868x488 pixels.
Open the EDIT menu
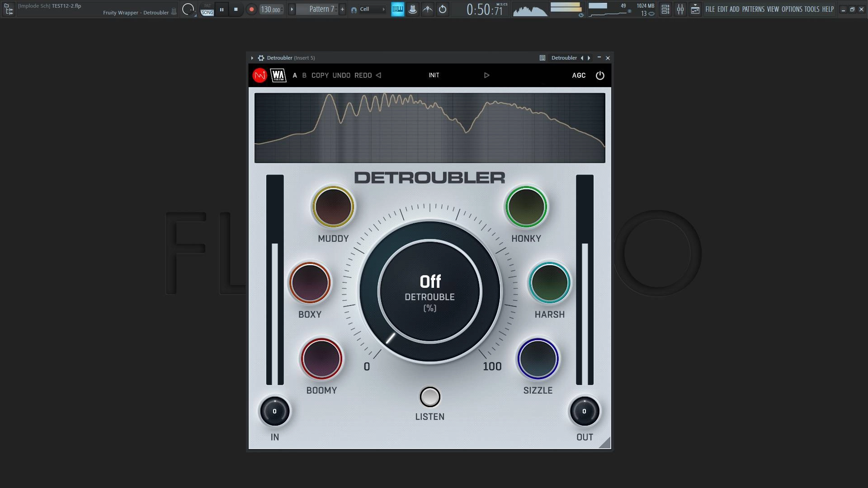[x=722, y=9]
